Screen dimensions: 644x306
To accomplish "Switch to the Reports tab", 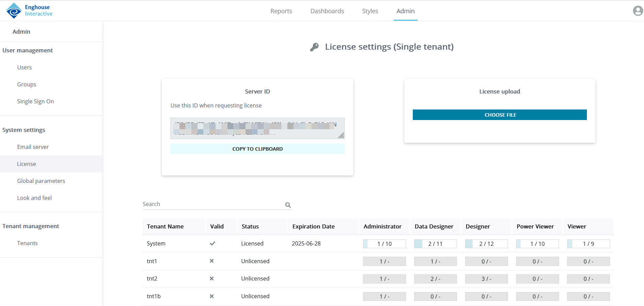I will tap(281, 11).
